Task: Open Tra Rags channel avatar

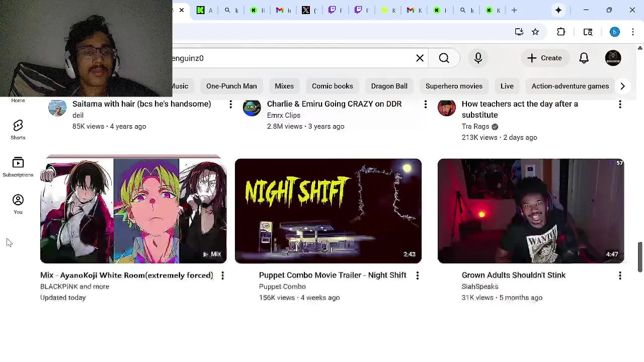Action: click(447, 108)
